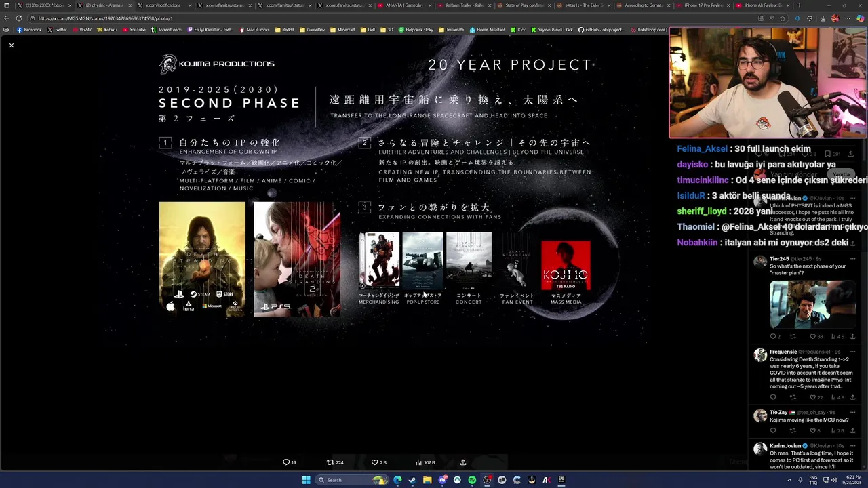The image size is (868, 488).
Task: Click the taskbar Search box
Action: [x=353, y=480]
